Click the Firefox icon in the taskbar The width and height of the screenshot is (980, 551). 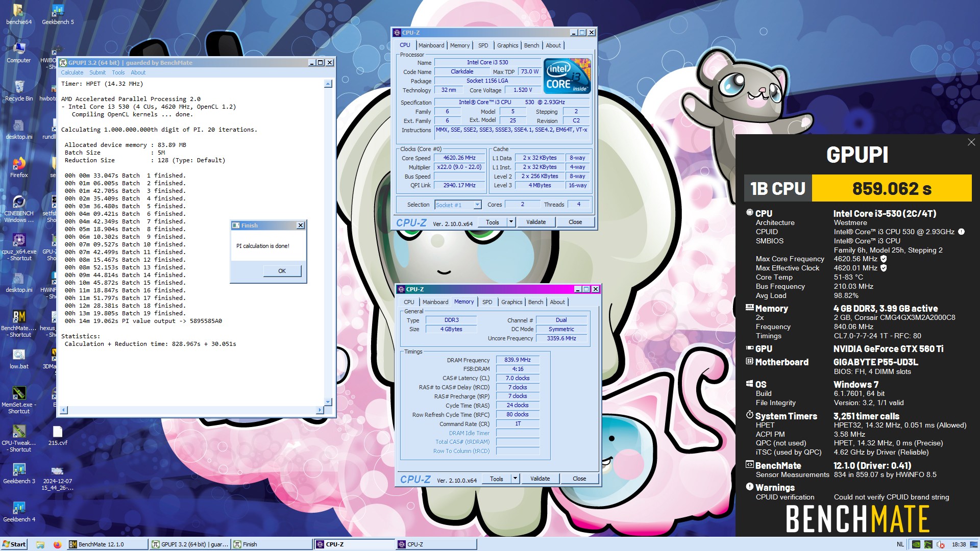pos(57,544)
